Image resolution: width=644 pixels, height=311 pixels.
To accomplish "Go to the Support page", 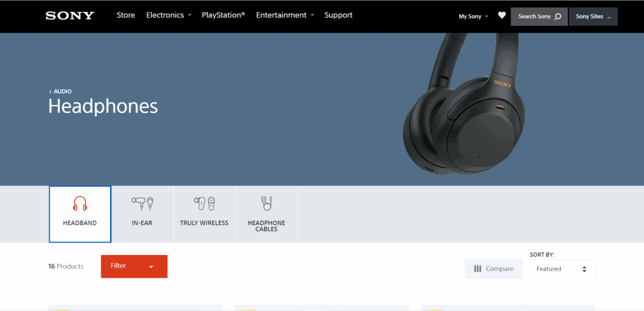I will click(338, 15).
